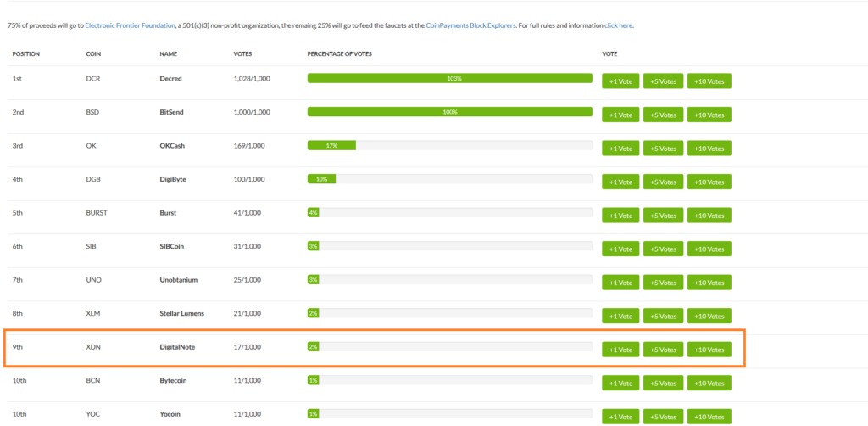Click +1 Vote in SIBCoin row
868x426 pixels.
coord(620,249)
